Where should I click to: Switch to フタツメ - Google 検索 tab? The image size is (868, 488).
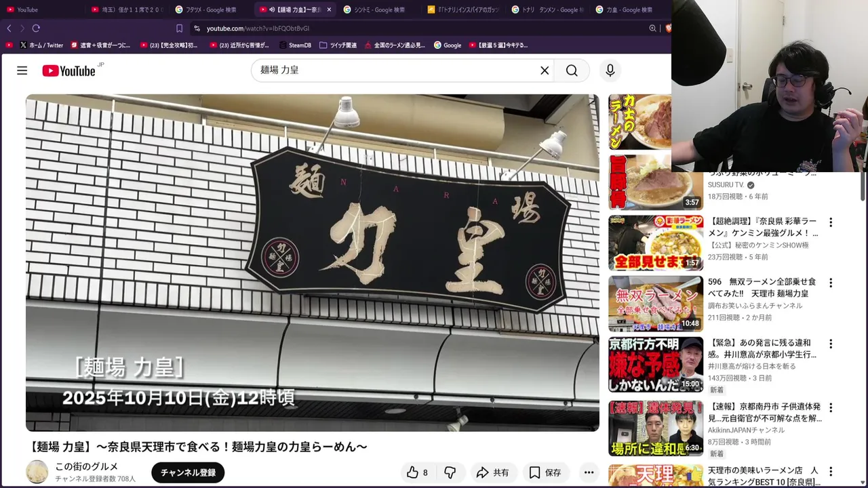pyautogui.click(x=210, y=9)
